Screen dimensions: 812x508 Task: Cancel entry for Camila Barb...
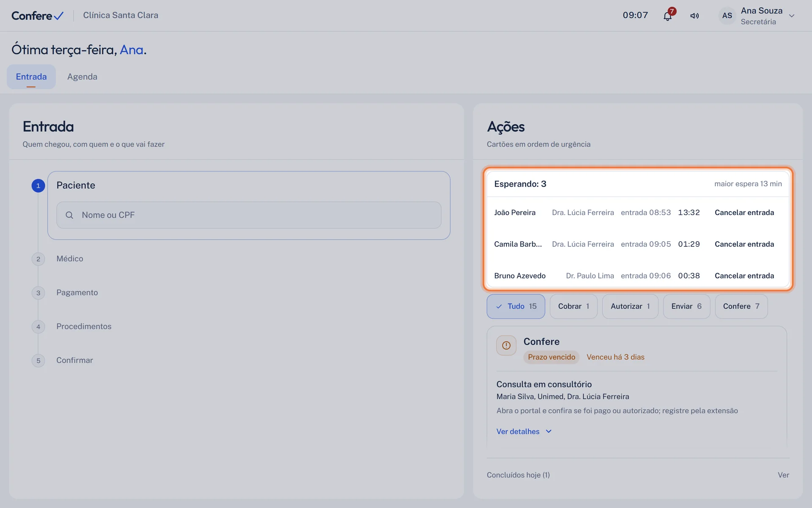coord(744,244)
